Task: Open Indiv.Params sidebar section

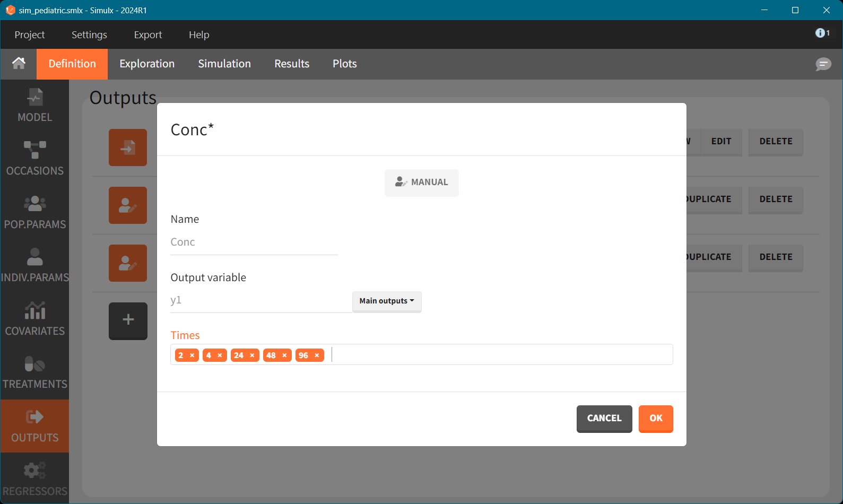Action: click(35, 266)
